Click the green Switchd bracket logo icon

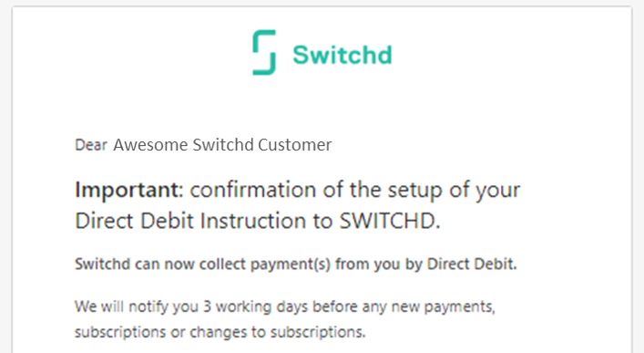tap(264, 52)
